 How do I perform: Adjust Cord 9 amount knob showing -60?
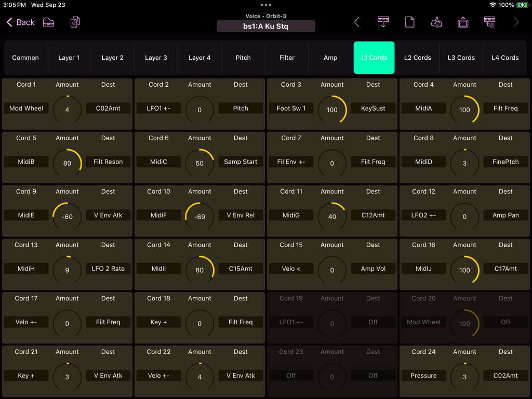[67, 217]
